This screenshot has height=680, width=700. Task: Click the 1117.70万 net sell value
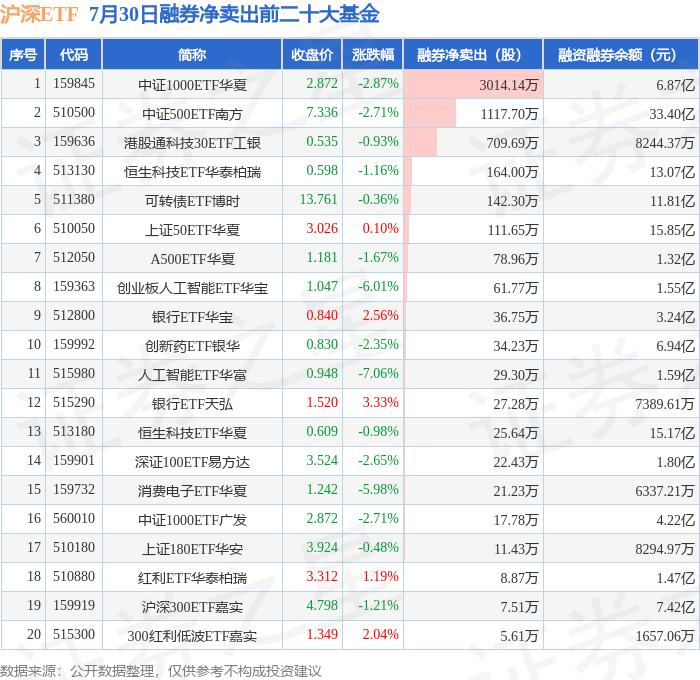point(509,114)
